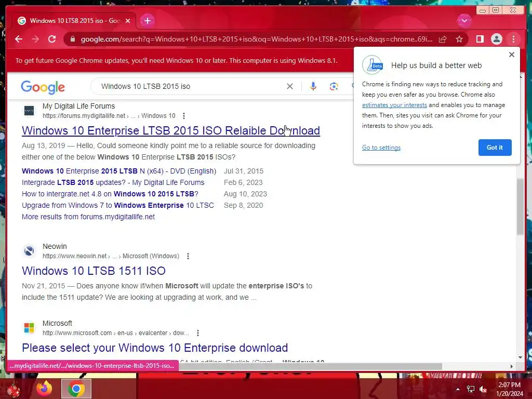The image size is (532, 399).
Task: Click the address bar URL
Action: click(257, 39)
